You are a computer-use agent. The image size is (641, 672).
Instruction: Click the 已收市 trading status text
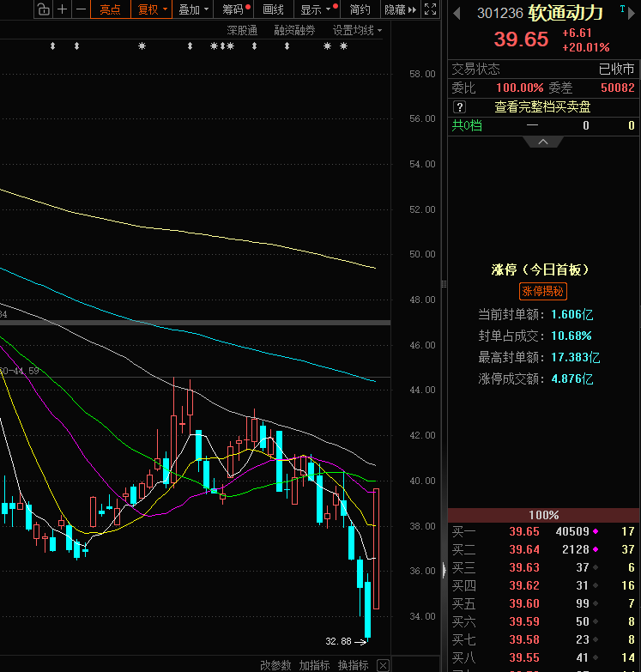coord(616,69)
